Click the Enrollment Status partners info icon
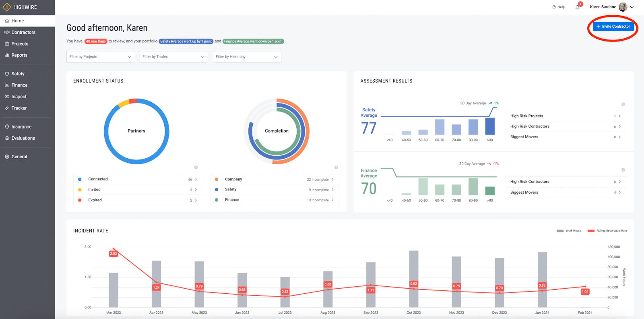This screenshot has width=644, height=319. (196, 167)
